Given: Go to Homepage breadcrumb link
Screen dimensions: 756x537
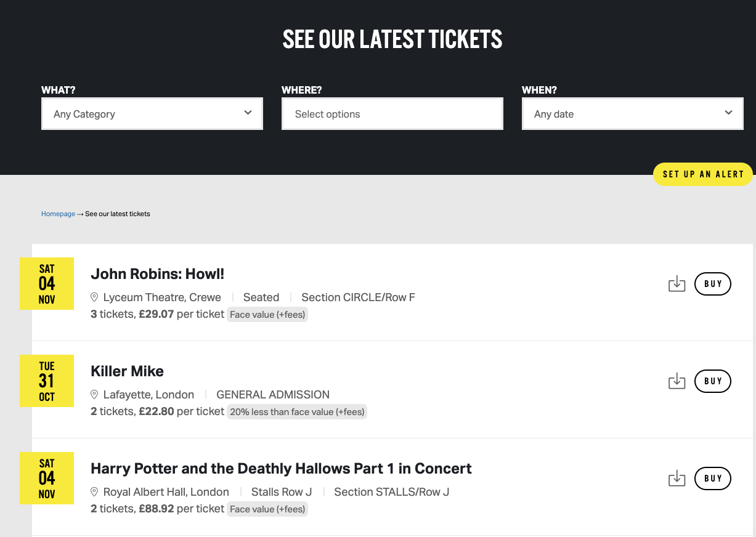Looking at the screenshot, I should pyautogui.click(x=58, y=214).
